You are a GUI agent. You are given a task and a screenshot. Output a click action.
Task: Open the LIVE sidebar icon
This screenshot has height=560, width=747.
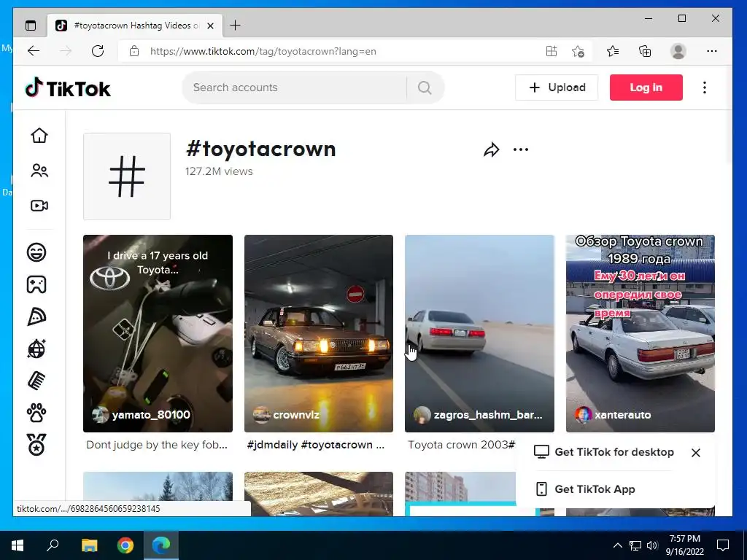click(x=39, y=206)
